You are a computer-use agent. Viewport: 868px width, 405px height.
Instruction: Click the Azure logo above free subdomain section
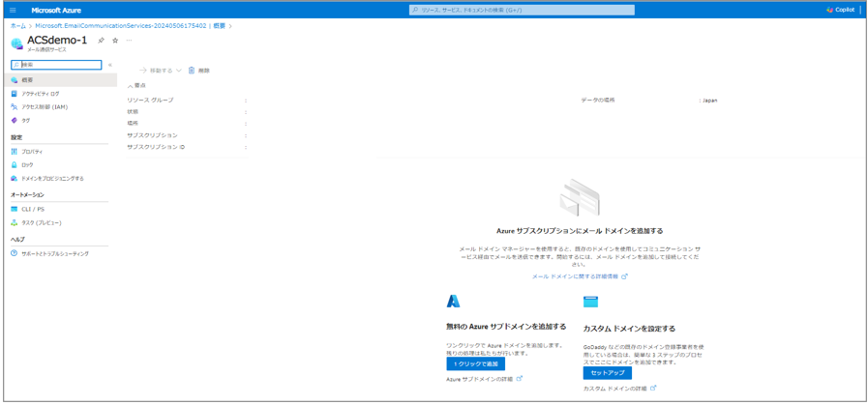[x=454, y=301]
